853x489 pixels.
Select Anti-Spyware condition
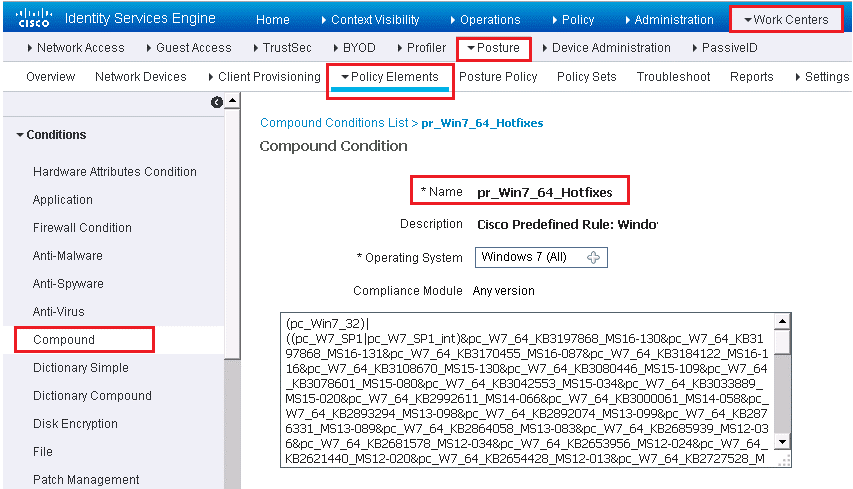tap(68, 283)
